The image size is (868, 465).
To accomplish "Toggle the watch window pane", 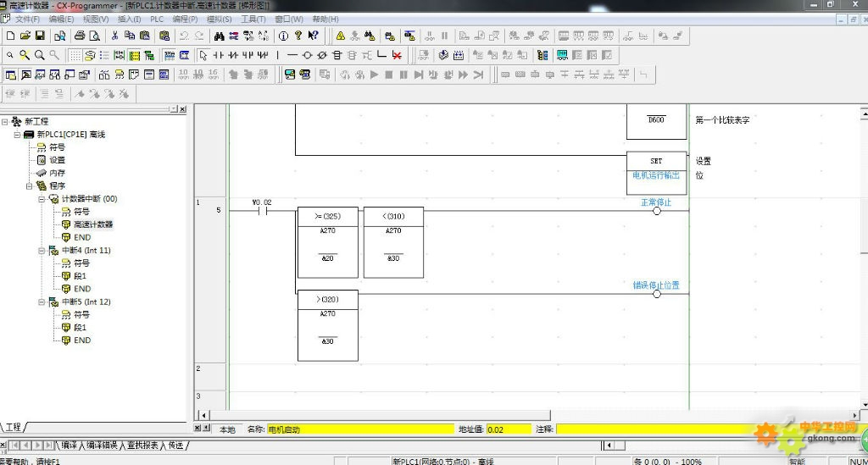I will [x=41, y=75].
